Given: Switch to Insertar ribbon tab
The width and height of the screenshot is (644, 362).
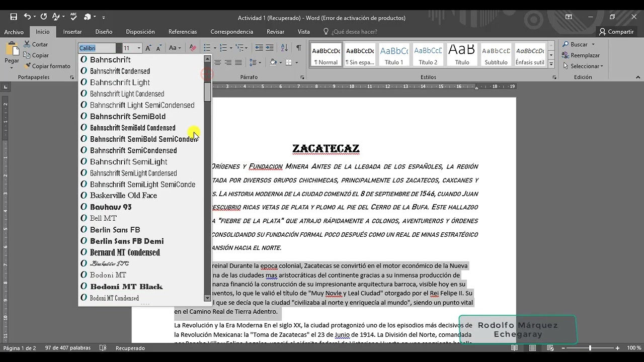Looking at the screenshot, I should click(72, 32).
